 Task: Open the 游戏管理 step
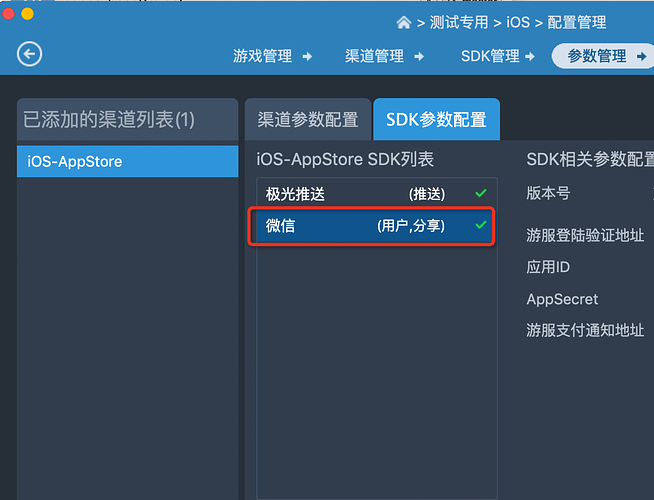click(x=262, y=56)
